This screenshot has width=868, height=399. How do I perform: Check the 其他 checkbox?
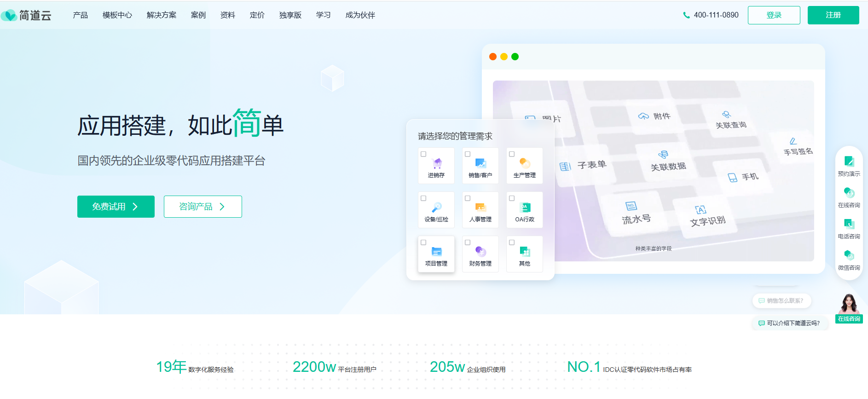click(512, 243)
